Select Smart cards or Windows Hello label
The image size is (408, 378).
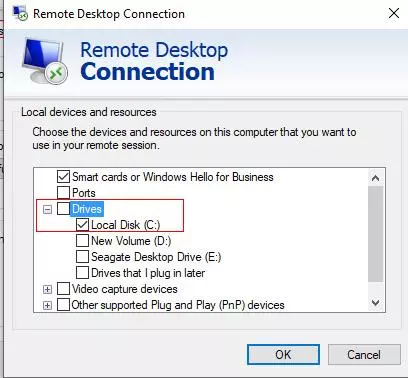coord(173,177)
